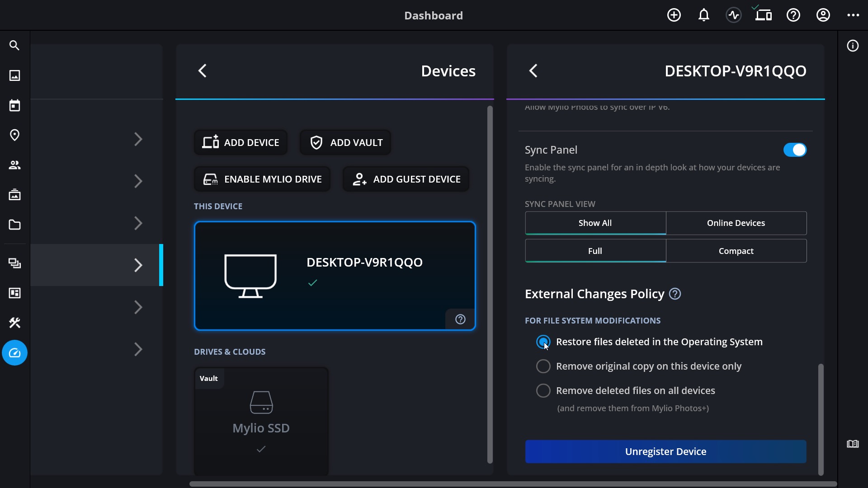The width and height of the screenshot is (868, 488).
Task: Click 'FOR FILE SYSTEM MODIFICATIONS' label
Action: (593, 321)
